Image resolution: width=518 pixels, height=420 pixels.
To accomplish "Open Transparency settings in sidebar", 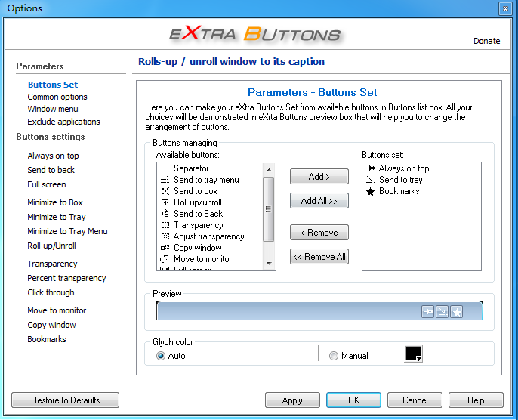I will click(x=52, y=264).
